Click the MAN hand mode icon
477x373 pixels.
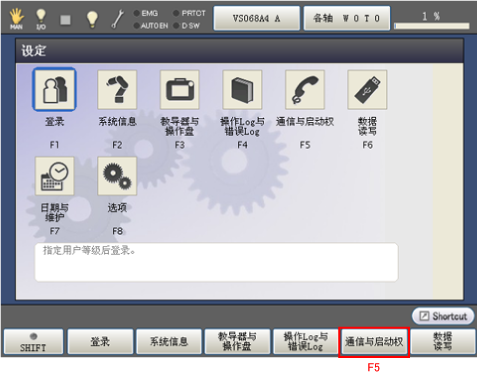(x=16, y=18)
